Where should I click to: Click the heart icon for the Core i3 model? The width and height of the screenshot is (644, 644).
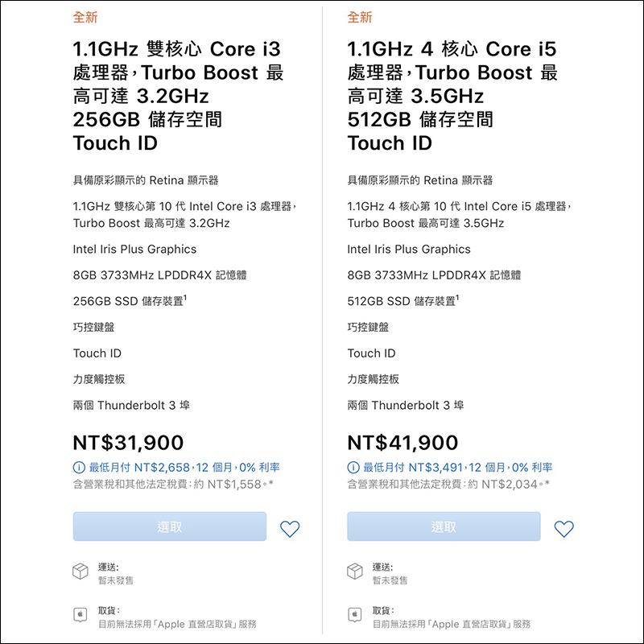(x=290, y=528)
